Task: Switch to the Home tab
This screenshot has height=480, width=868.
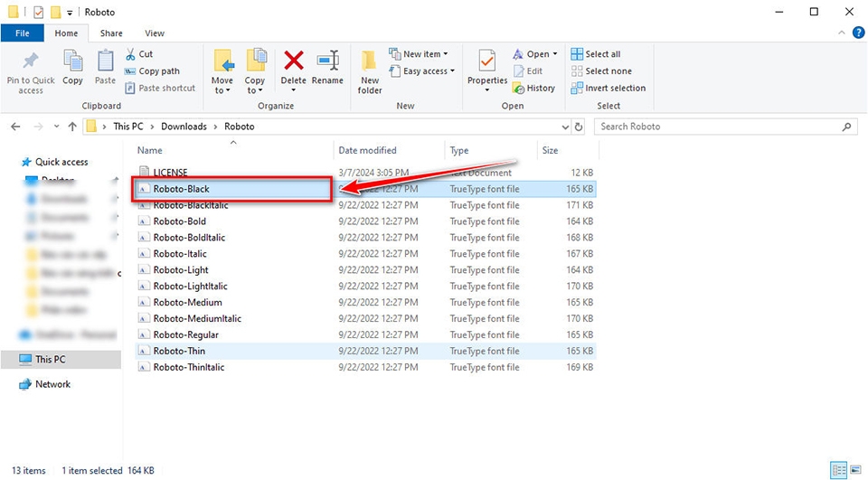Action: click(66, 33)
